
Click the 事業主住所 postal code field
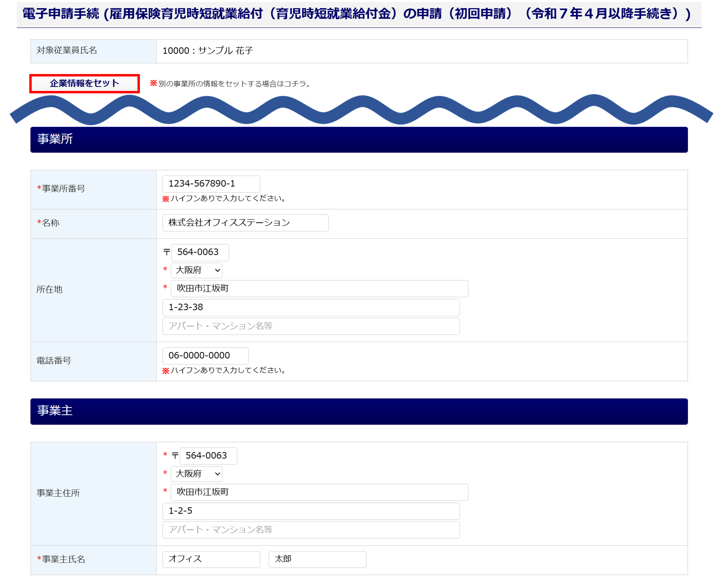point(208,456)
